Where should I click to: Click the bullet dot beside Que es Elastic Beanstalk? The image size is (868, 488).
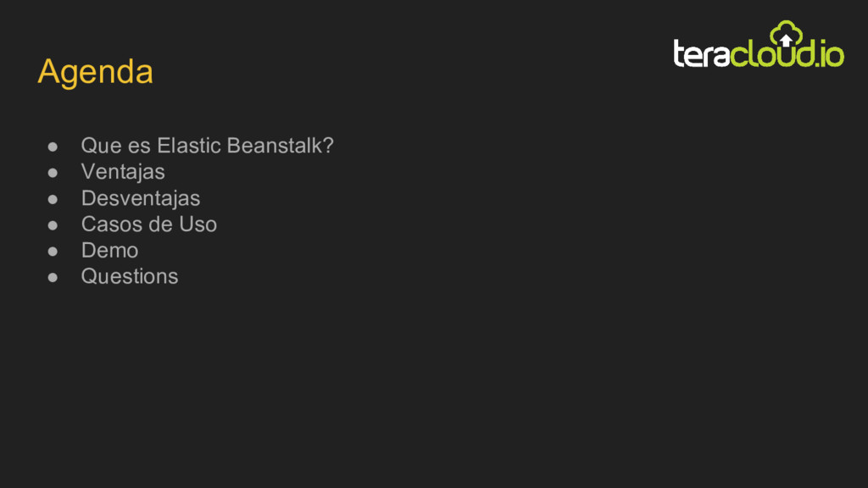[53, 147]
